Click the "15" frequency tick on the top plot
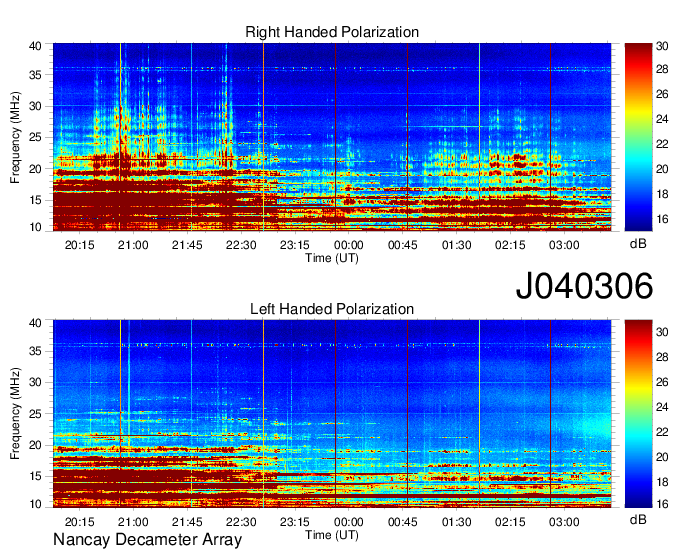Viewport: 680px width, 552px height. (x=35, y=200)
